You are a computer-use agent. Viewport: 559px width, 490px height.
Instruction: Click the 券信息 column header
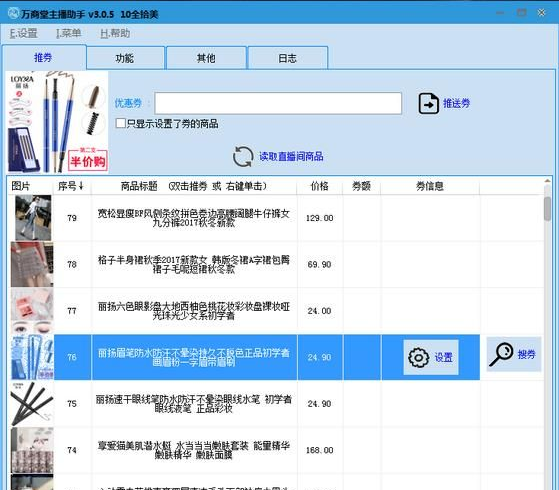(x=430, y=186)
